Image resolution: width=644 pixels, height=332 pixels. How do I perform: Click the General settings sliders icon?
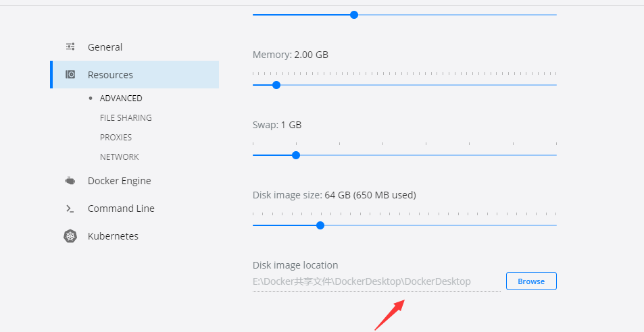(x=70, y=47)
